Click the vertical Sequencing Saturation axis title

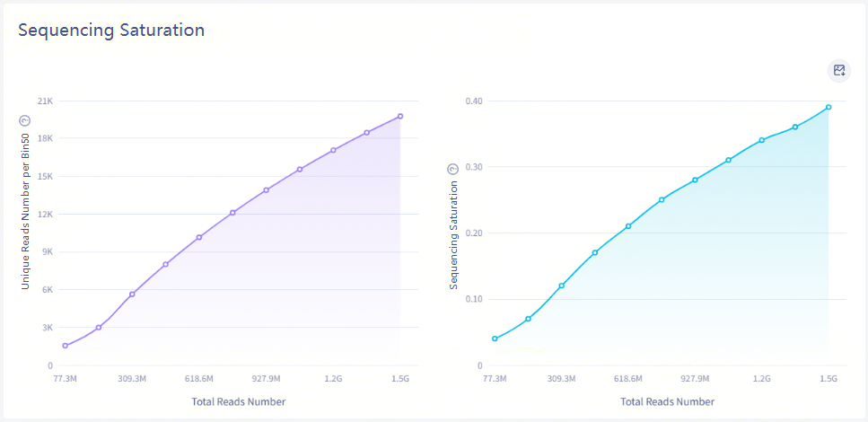point(453,235)
